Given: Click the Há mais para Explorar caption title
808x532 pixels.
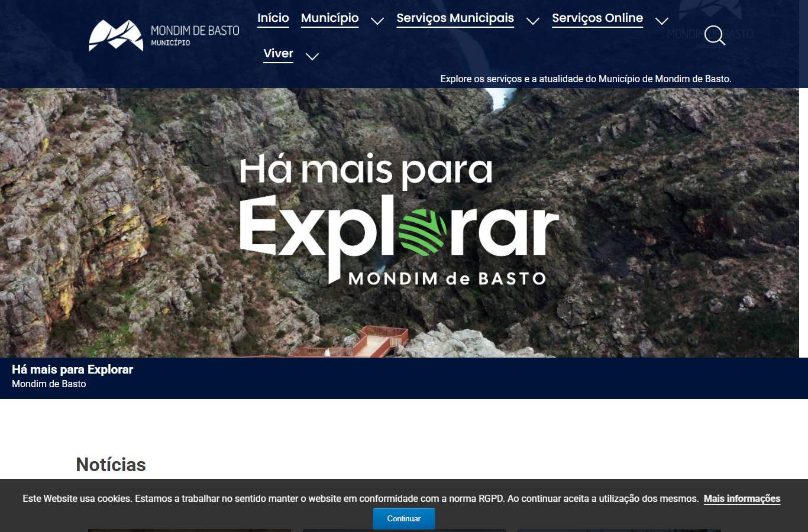Looking at the screenshot, I should click(x=72, y=369).
